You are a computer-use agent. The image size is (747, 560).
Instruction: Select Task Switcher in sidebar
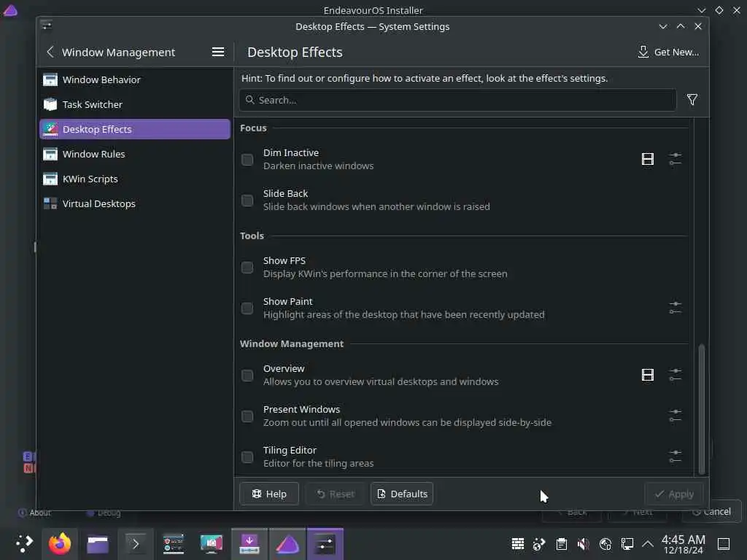pyautogui.click(x=135, y=104)
